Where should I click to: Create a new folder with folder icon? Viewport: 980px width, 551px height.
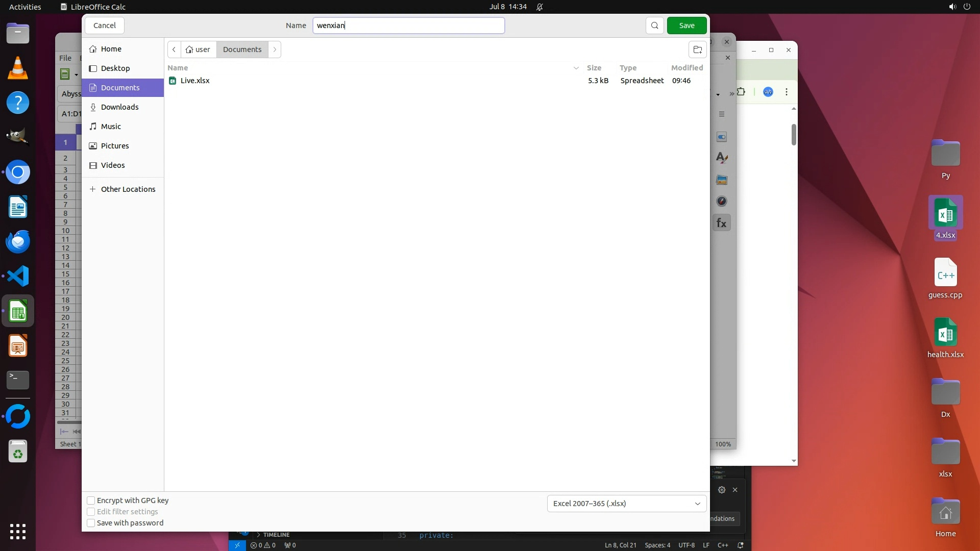pos(697,49)
